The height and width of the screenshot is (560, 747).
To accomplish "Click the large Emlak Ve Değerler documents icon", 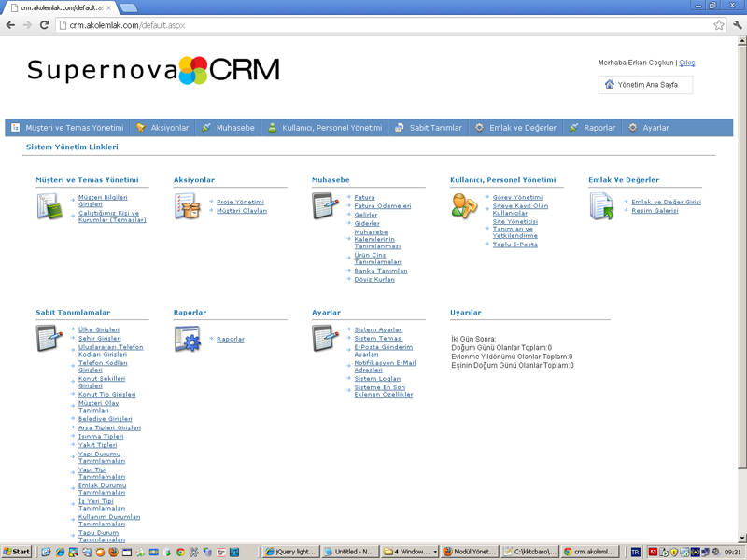I will point(602,205).
